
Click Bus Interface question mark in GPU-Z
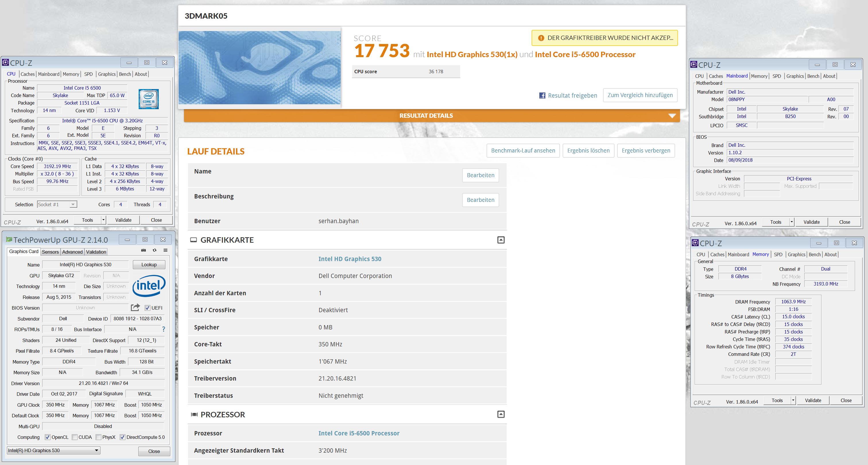coord(163,329)
